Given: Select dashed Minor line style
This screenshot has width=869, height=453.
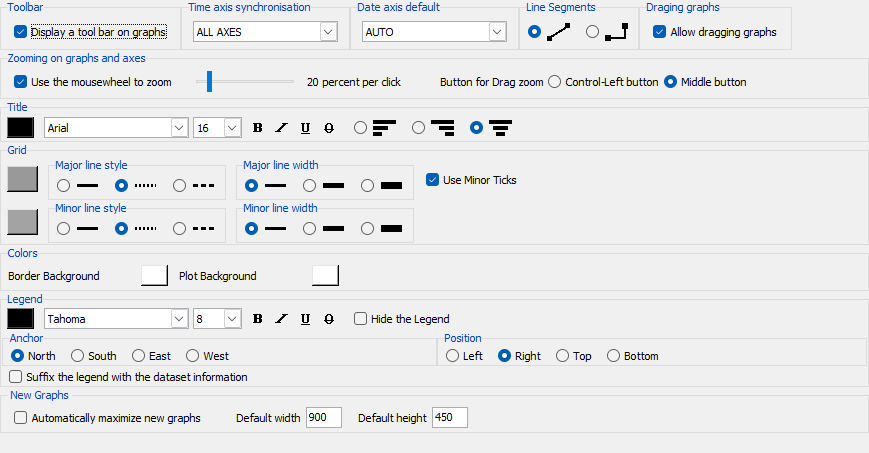Looking at the screenshot, I should pyautogui.click(x=179, y=228).
